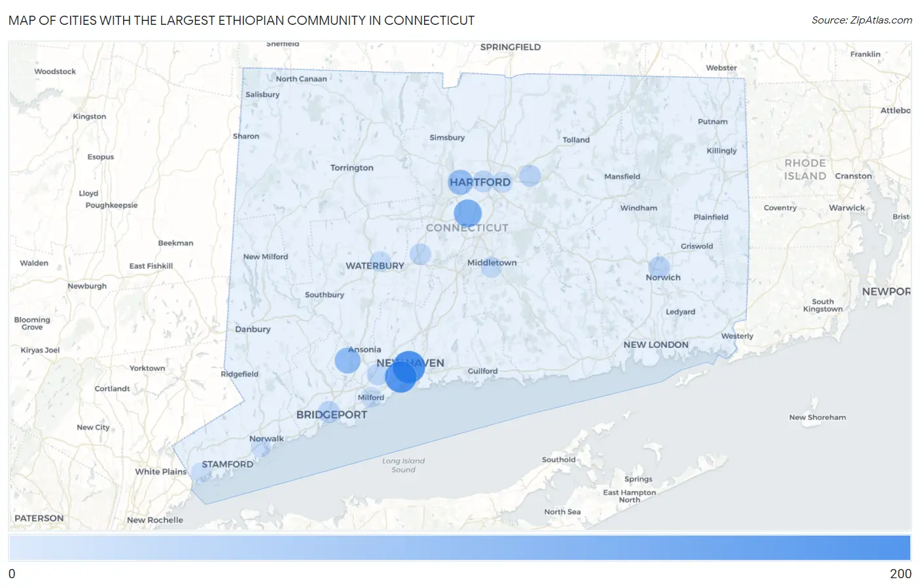The width and height of the screenshot is (920, 588).
Task: Click the Norwalk bubble marker
Action: tap(262, 448)
